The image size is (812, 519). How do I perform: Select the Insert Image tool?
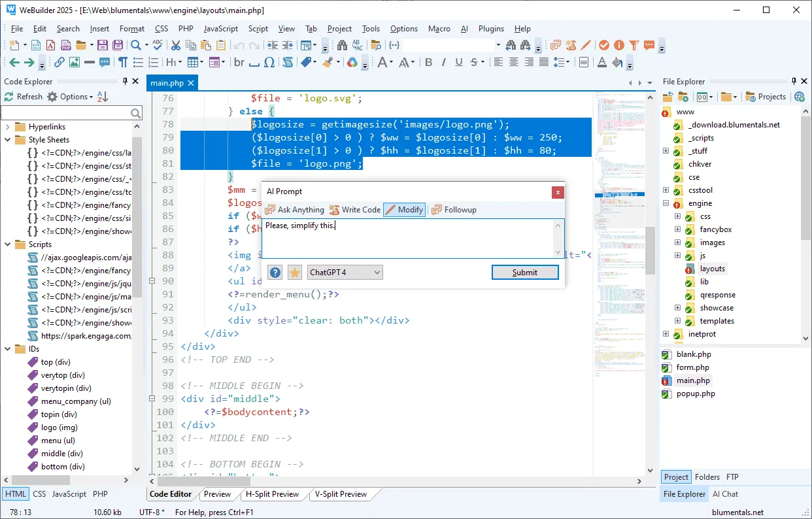(x=74, y=62)
